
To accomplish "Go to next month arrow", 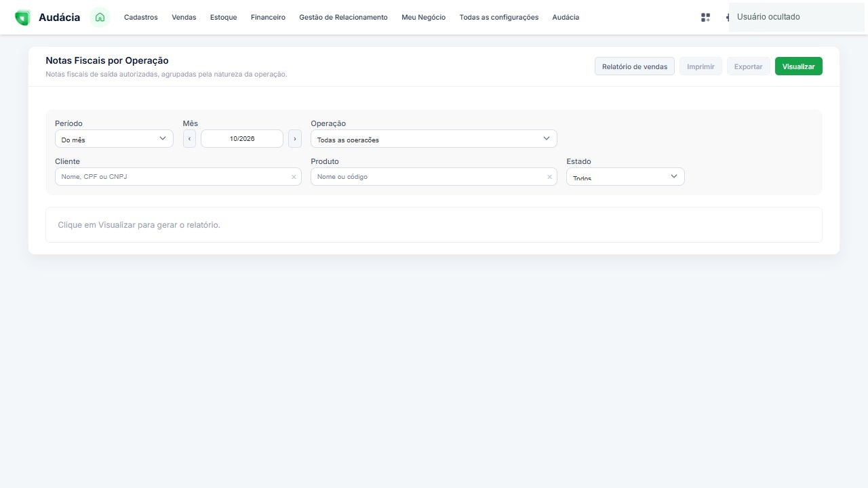I will pyautogui.click(x=295, y=138).
